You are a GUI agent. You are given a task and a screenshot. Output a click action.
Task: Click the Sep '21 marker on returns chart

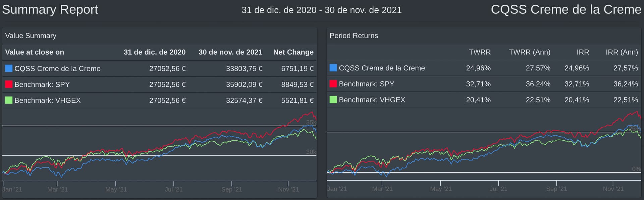[x=556, y=189]
